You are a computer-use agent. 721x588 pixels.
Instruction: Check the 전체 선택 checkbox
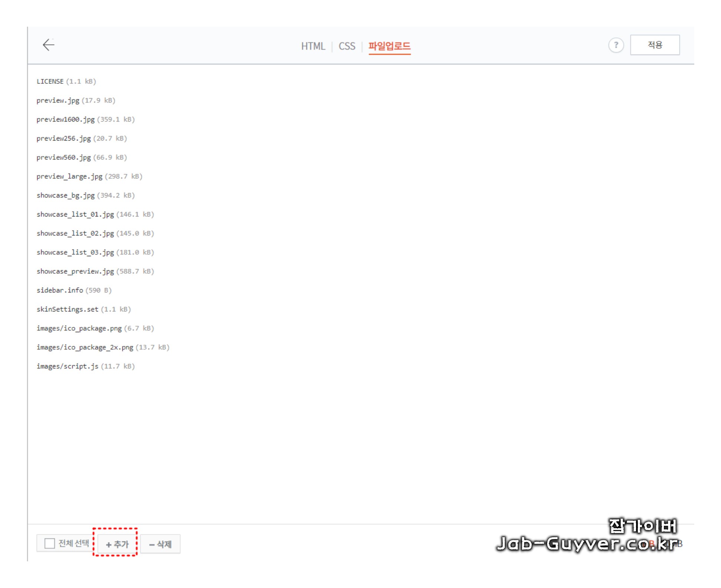pyautogui.click(x=50, y=544)
